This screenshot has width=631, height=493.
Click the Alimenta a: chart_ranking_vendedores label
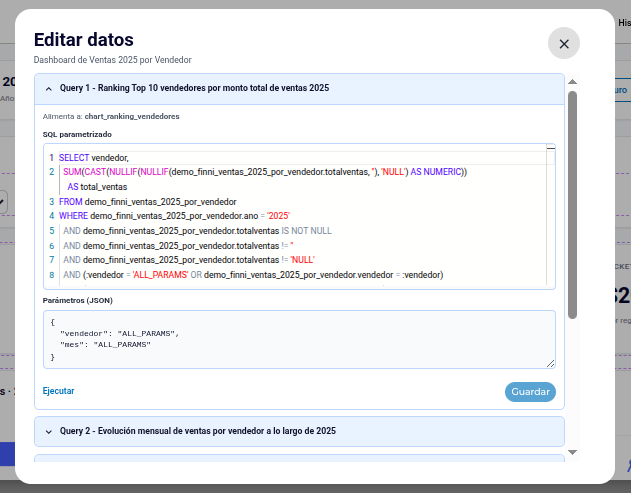(x=111, y=116)
